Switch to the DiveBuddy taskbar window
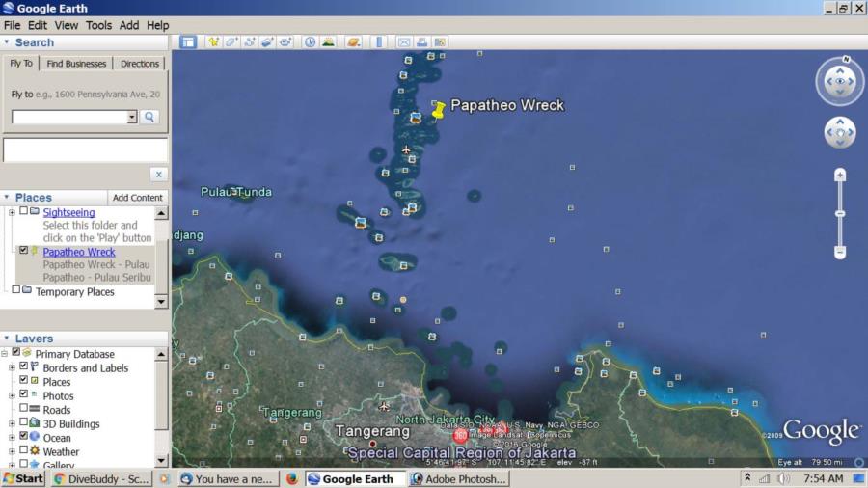The image size is (868, 488). [102, 478]
